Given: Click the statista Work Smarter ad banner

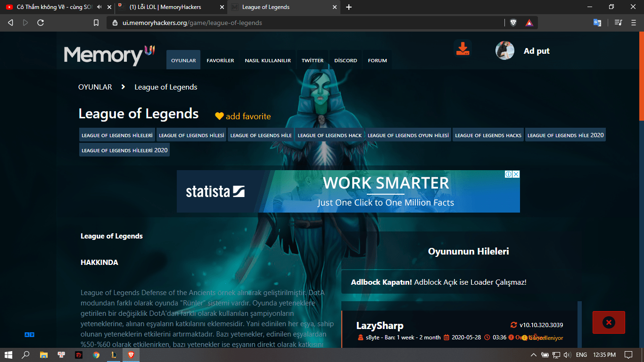Looking at the screenshot, I should pyautogui.click(x=348, y=191).
